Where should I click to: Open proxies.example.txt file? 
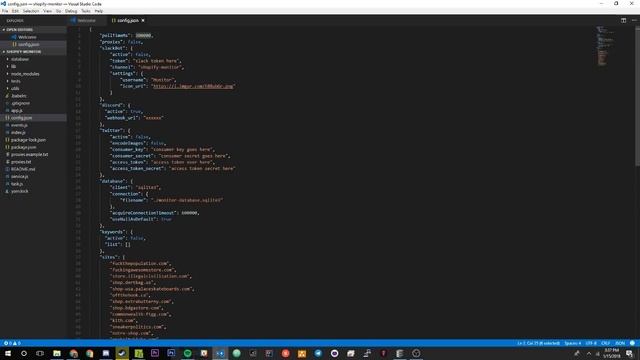click(33, 155)
